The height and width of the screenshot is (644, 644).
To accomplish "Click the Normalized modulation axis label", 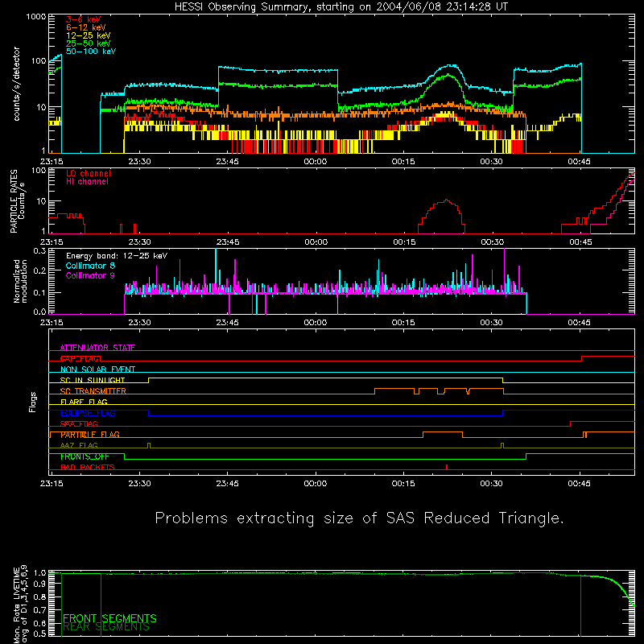I will tap(19, 281).
